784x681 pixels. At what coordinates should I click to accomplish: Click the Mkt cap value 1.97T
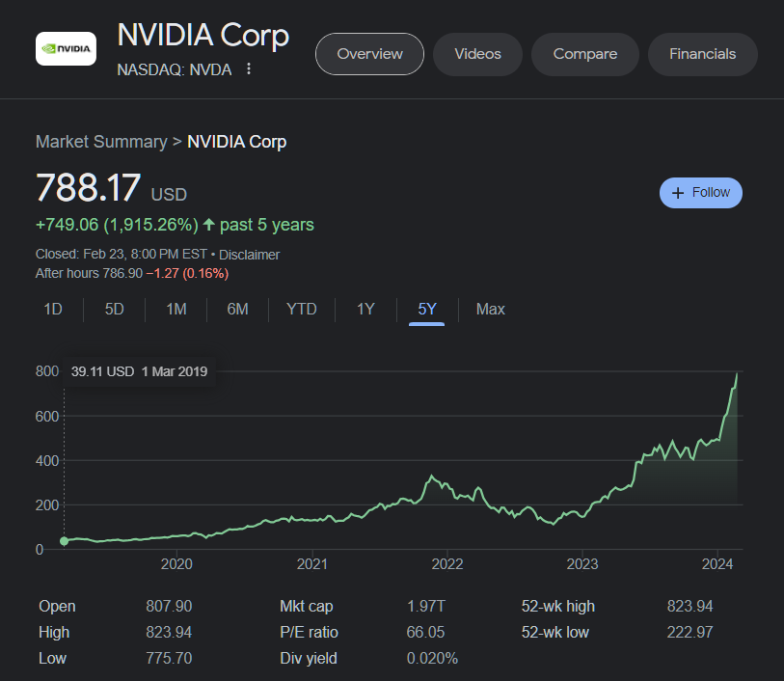pyautogui.click(x=426, y=606)
